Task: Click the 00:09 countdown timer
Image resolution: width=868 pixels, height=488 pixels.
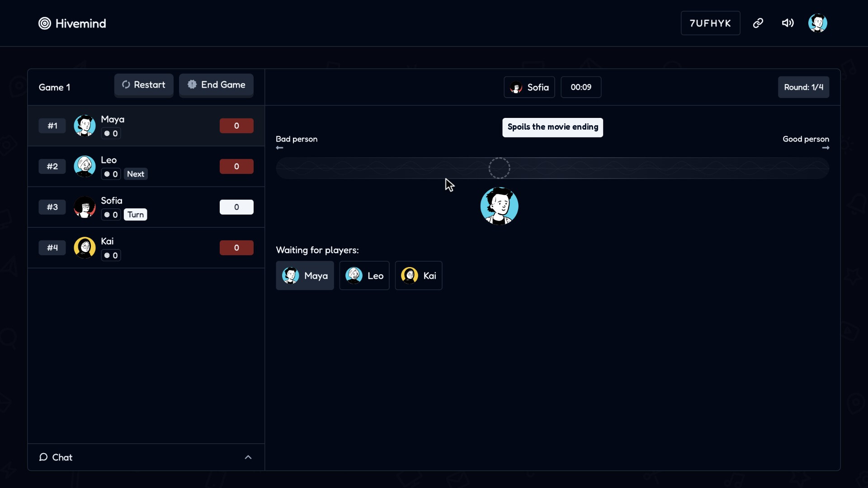Action: click(x=581, y=87)
